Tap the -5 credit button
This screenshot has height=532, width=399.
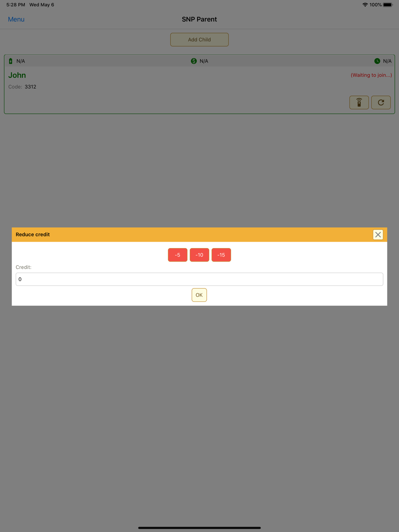(x=178, y=255)
